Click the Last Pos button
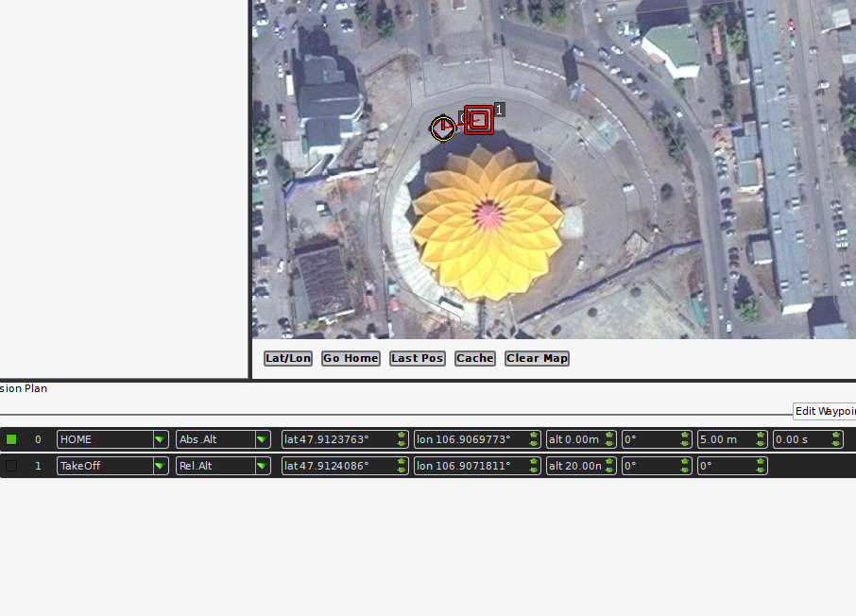The height and width of the screenshot is (616, 856). (x=417, y=358)
